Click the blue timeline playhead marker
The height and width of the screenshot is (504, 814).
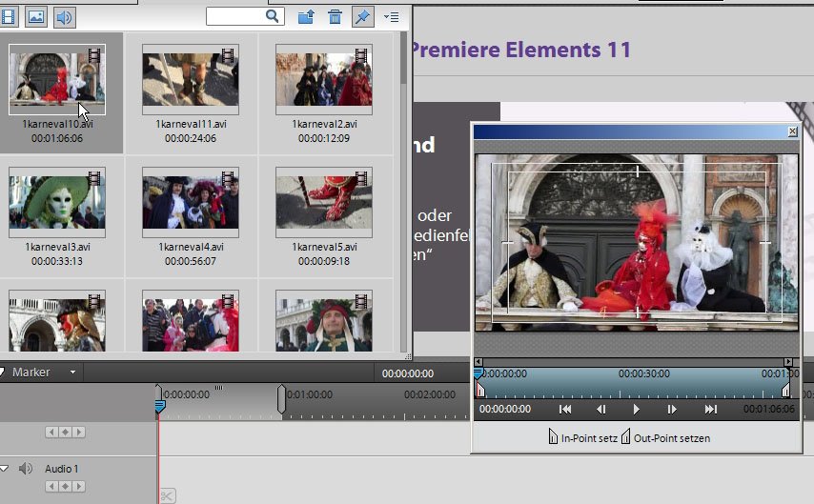tap(160, 406)
